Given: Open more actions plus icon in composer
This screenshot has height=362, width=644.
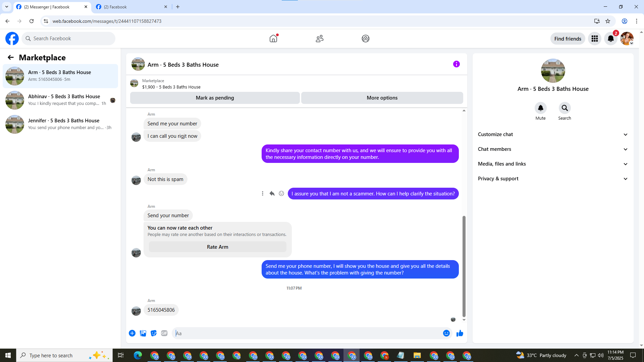Looking at the screenshot, I should tap(132, 333).
